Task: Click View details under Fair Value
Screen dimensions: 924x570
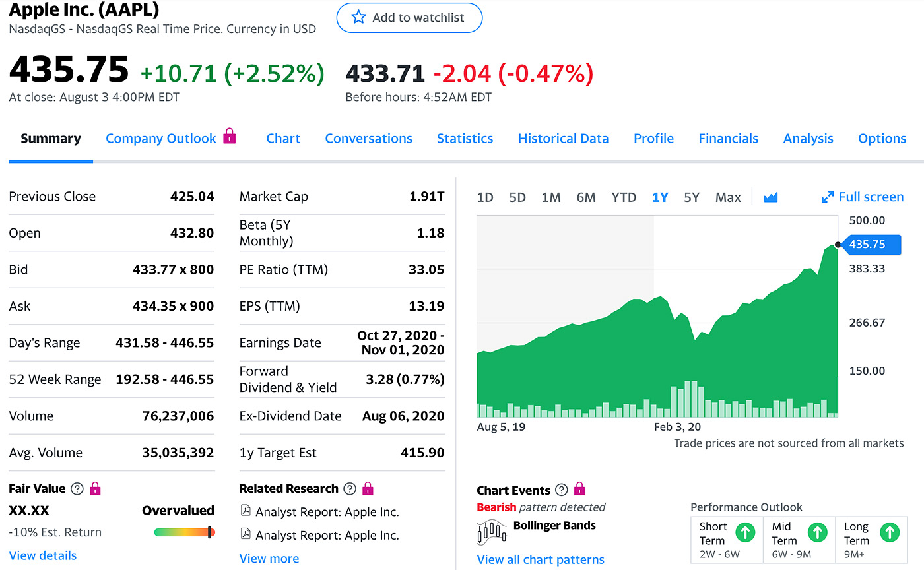Action: click(x=43, y=555)
